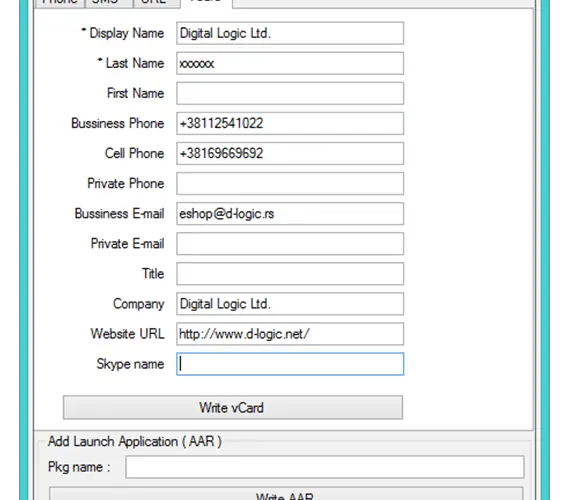This screenshot has width=563, height=500.
Task: Click the Add Launch Application ( AAR ) heading
Action: 135,441
